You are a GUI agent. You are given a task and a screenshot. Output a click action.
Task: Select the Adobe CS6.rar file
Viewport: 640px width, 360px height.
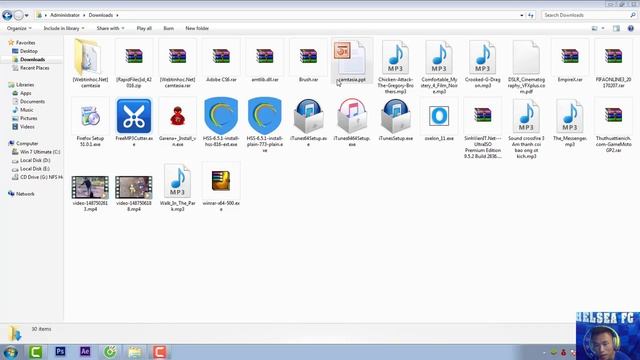tap(221, 60)
